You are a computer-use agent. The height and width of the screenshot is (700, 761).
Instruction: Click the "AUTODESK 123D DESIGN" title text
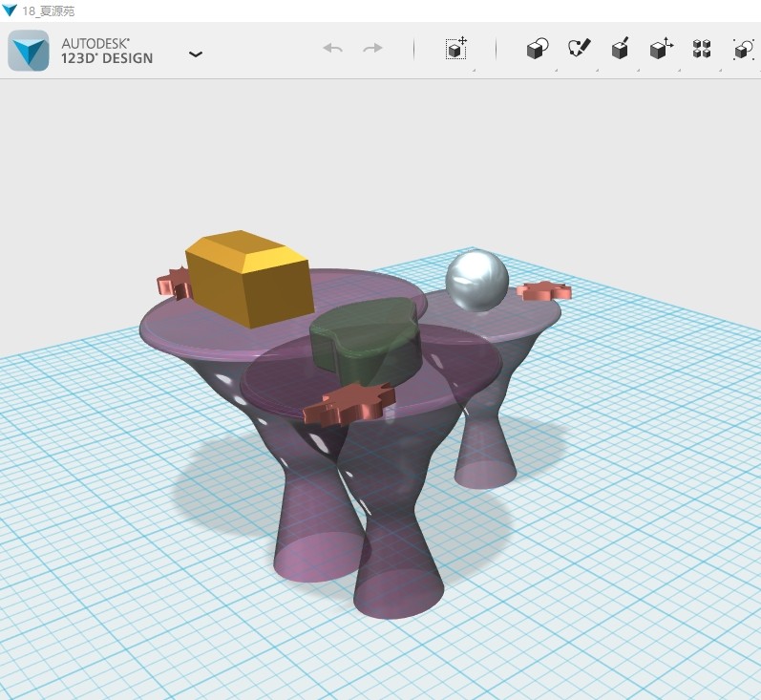coord(107,51)
